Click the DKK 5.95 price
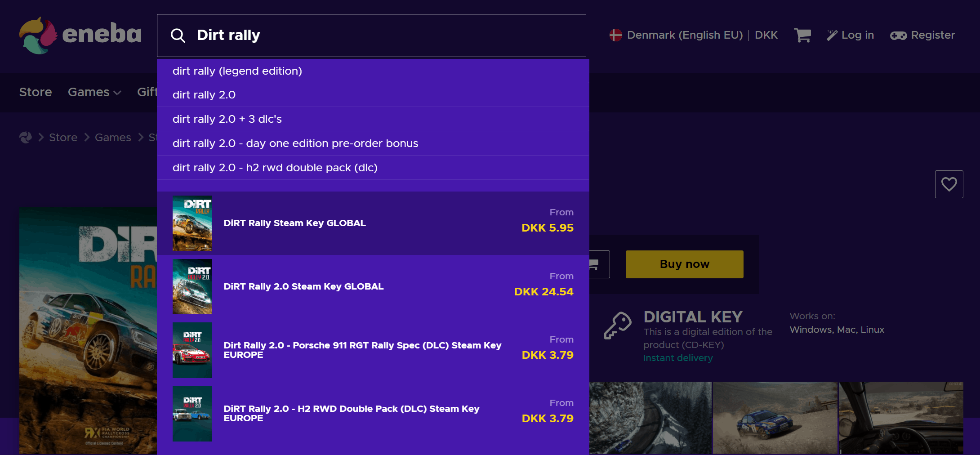The width and height of the screenshot is (980, 455). [x=548, y=228]
